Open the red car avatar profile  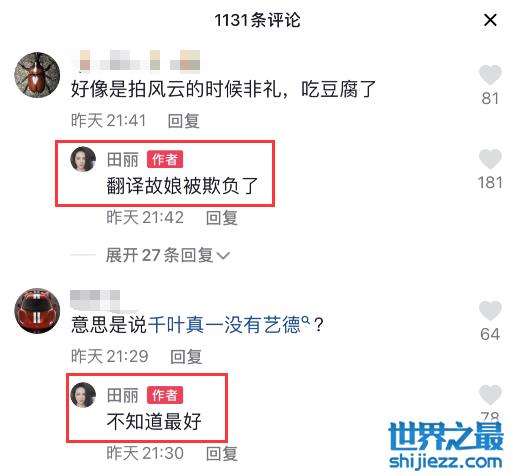37,311
